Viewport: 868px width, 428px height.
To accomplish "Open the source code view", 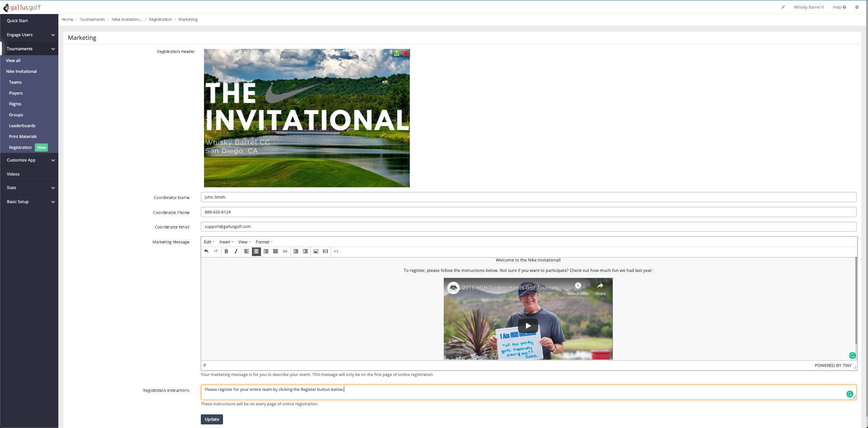I will click(x=336, y=252).
